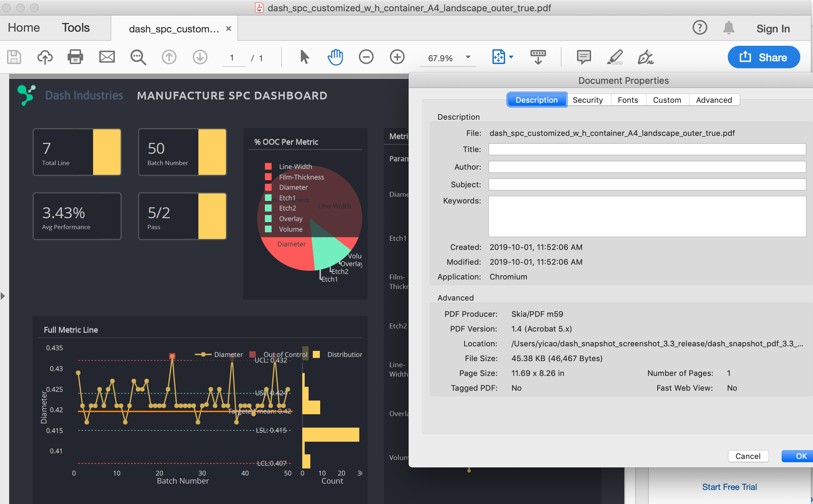Open the zoom level 67.9% dropdown
Image resolution: width=813 pixels, height=504 pixels.
[x=468, y=57]
